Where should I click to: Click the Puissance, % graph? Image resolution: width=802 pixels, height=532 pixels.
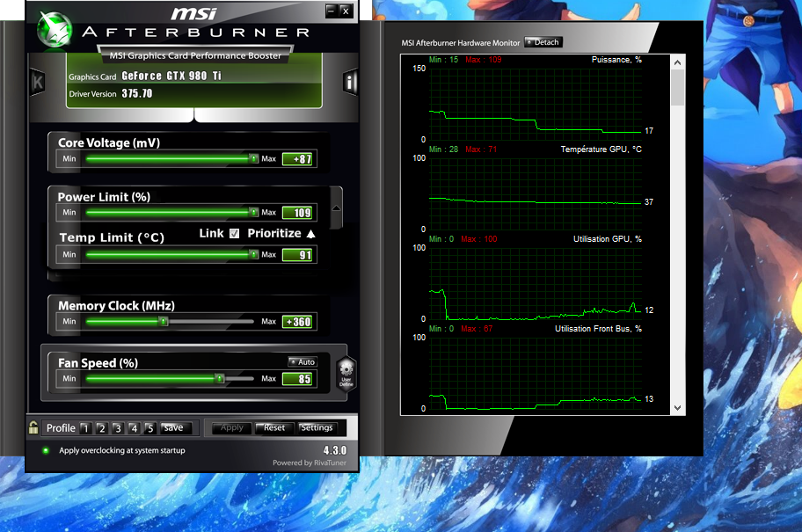[536, 105]
